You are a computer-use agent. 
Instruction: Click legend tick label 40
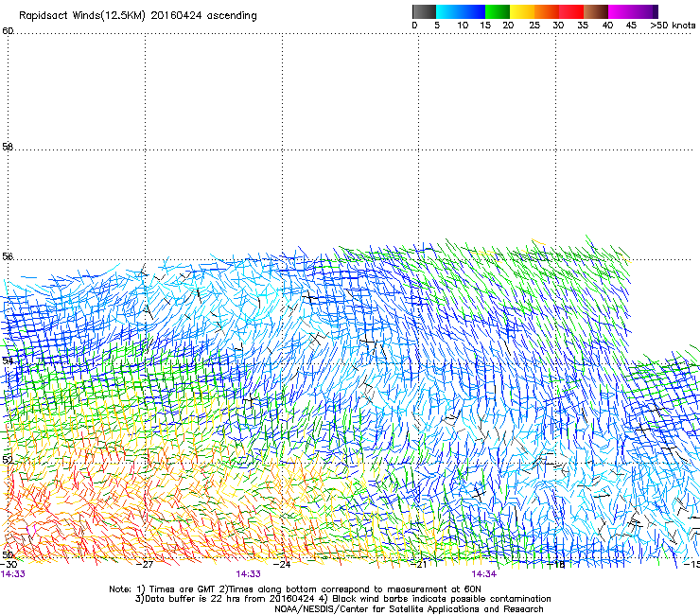pos(607,26)
